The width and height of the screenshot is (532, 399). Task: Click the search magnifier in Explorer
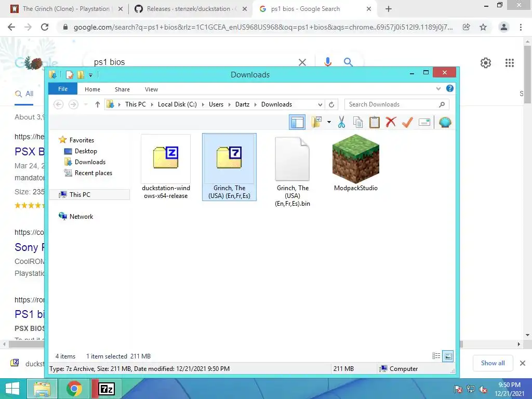442,104
